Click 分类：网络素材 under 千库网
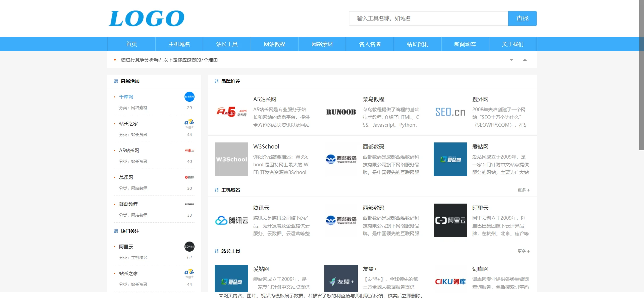The image size is (644, 299). [133, 108]
